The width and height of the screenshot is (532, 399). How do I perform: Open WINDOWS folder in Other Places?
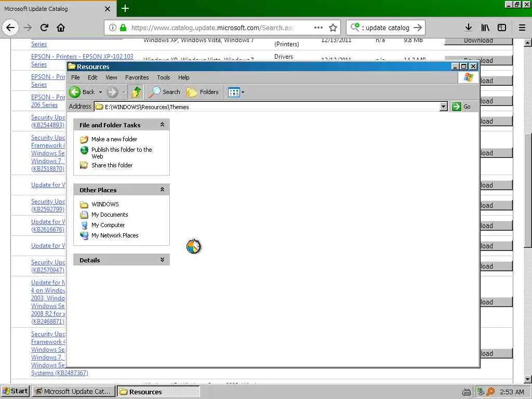pyautogui.click(x=105, y=204)
